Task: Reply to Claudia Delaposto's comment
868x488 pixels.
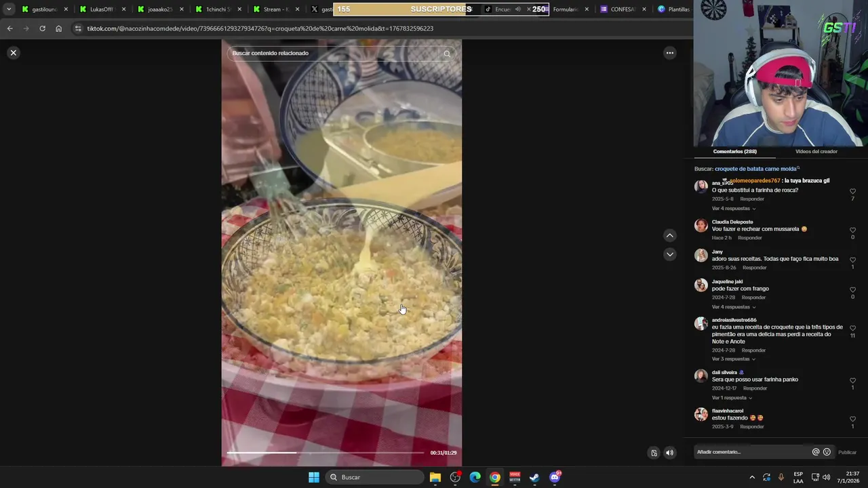Action: point(750,238)
